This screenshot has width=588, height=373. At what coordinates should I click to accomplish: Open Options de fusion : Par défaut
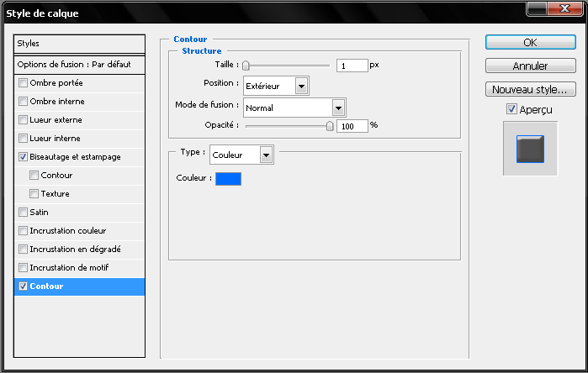tap(79, 65)
